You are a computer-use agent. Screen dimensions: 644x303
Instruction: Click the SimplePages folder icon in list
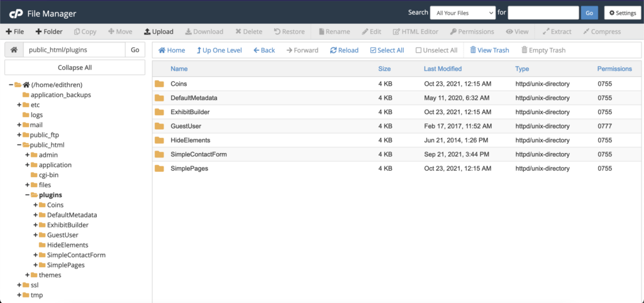coord(159,169)
